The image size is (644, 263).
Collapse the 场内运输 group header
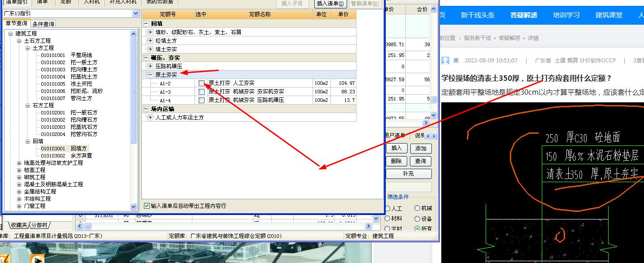146,109
